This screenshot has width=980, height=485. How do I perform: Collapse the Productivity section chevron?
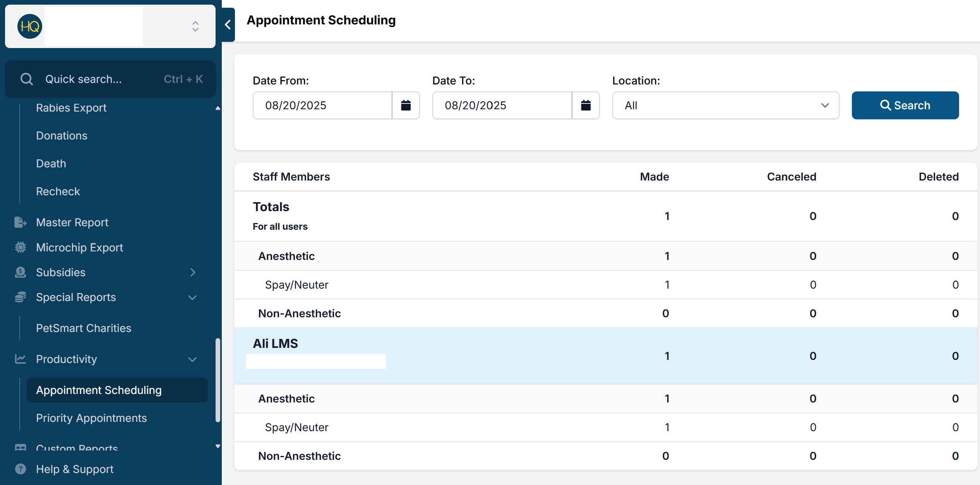point(192,359)
